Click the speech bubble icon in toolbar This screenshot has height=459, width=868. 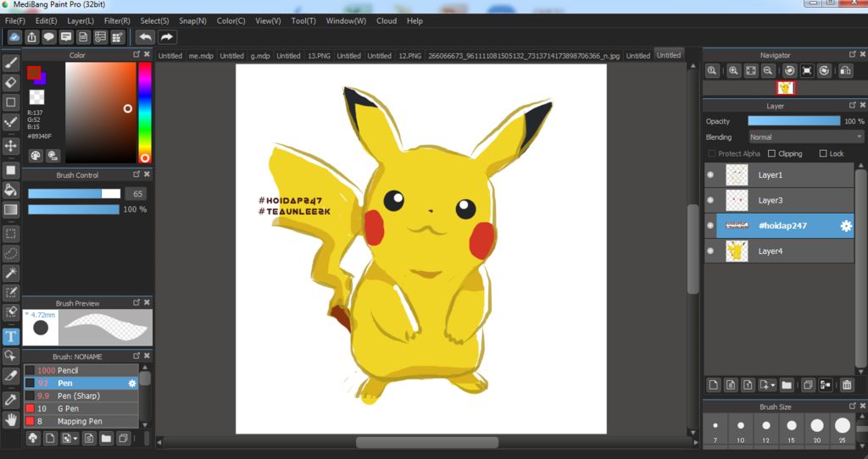pyautogui.click(x=48, y=37)
